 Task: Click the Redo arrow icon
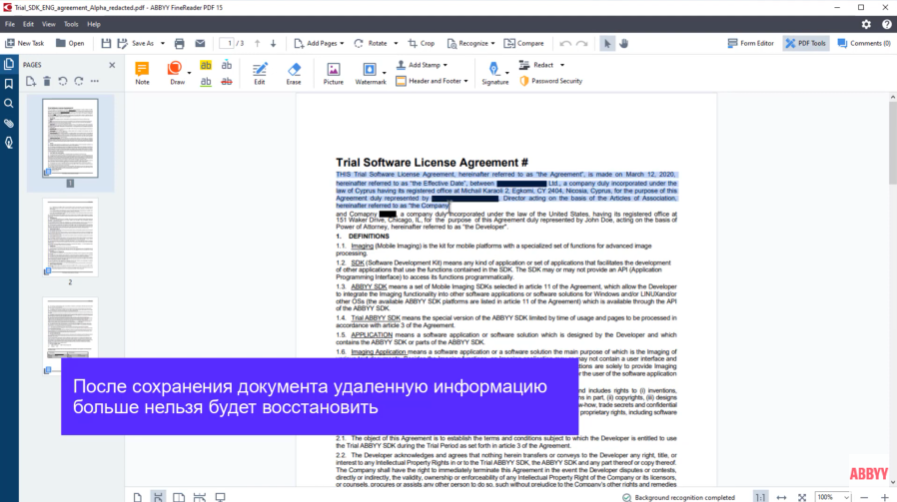point(582,43)
